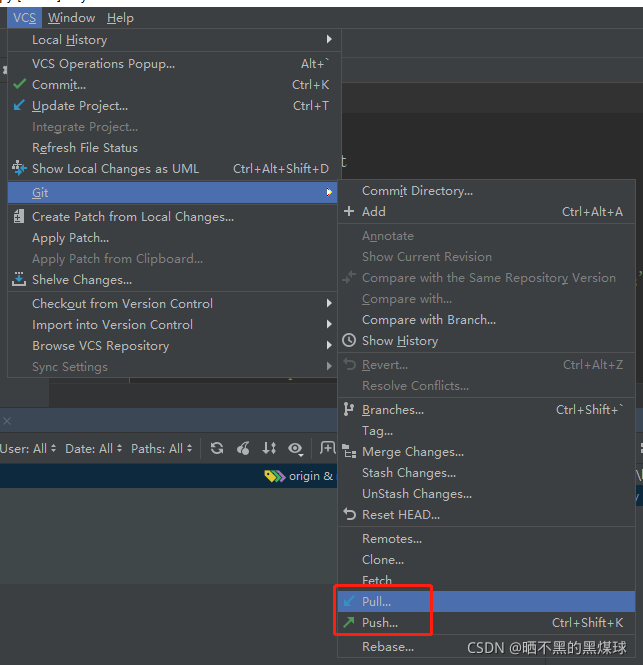The image size is (643, 665).
Task: Expand the Git submenu arrow
Action: (x=329, y=192)
